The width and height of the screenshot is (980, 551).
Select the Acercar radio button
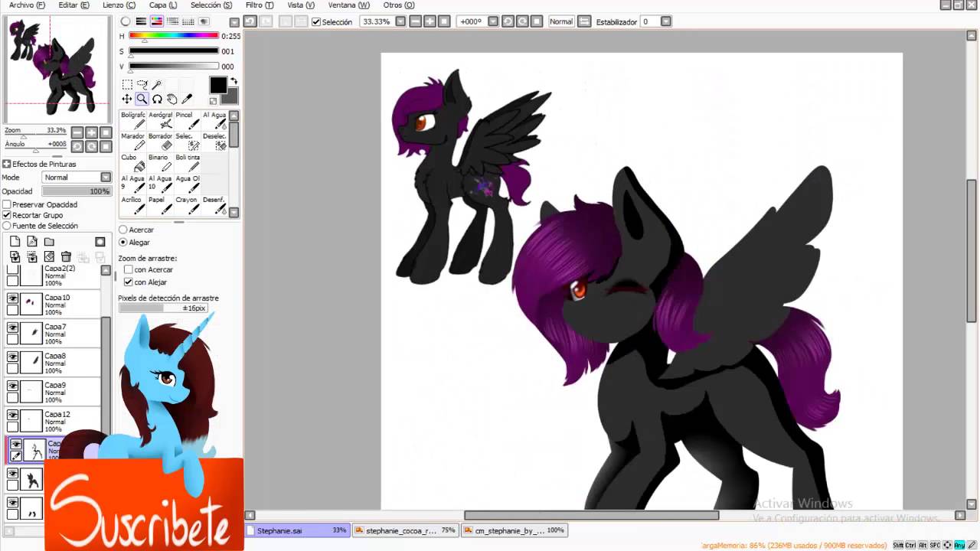coord(123,230)
